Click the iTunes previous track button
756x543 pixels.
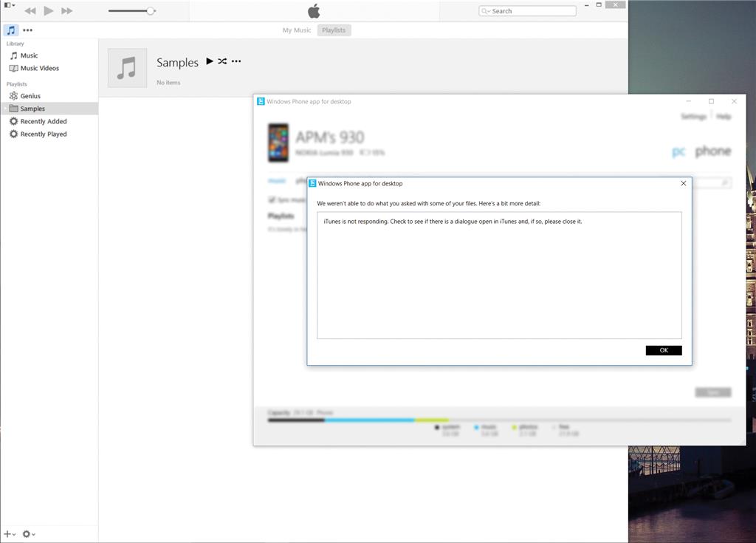tap(30, 10)
